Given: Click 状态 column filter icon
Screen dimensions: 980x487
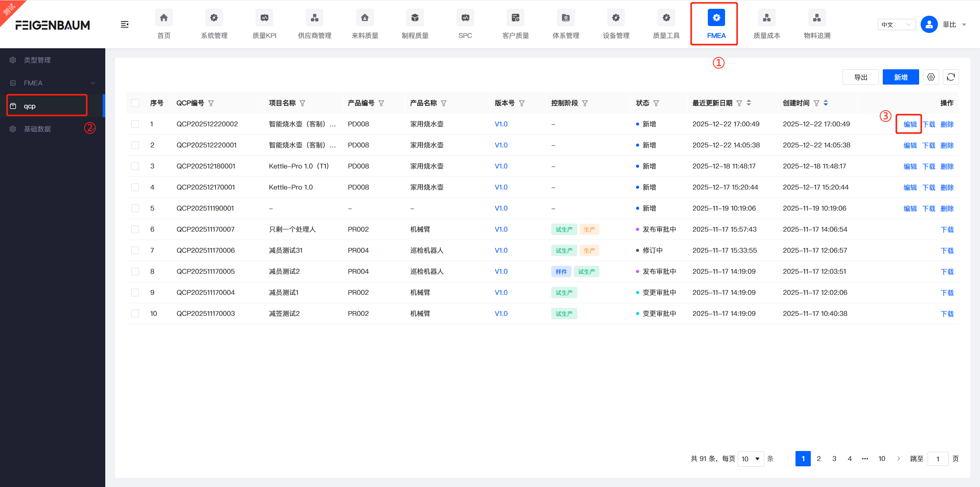Looking at the screenshot, I should (656, 103).
